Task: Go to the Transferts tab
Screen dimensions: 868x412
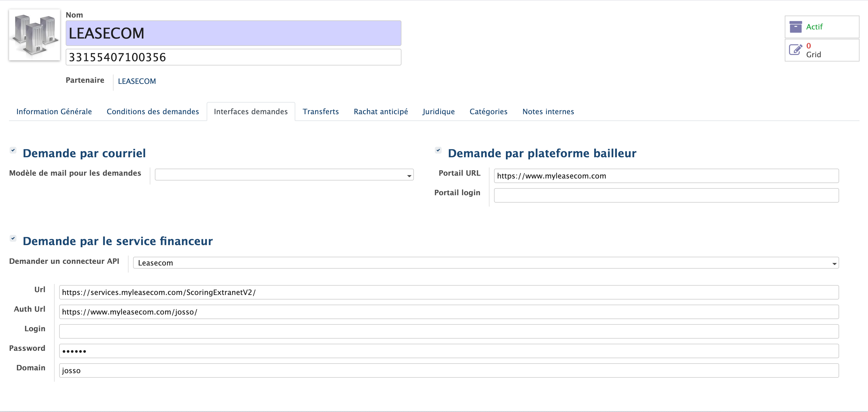Action: coord(320,112)
